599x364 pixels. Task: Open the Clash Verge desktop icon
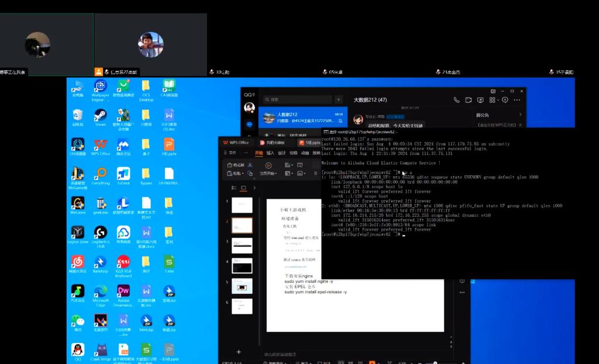101,351
